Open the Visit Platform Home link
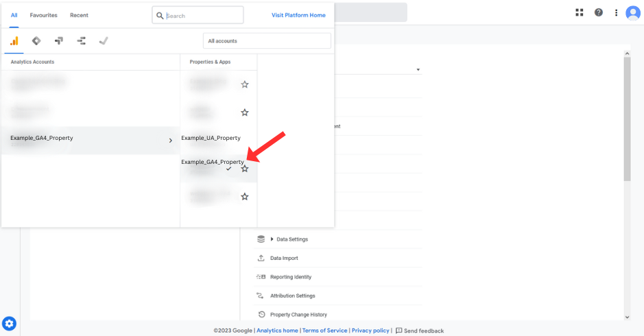The width and height of the screenshot is (644, 336). tap(298, 15)
